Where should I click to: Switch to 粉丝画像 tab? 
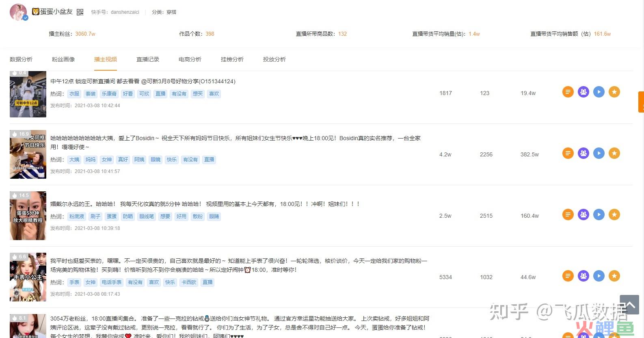(63, 59)
